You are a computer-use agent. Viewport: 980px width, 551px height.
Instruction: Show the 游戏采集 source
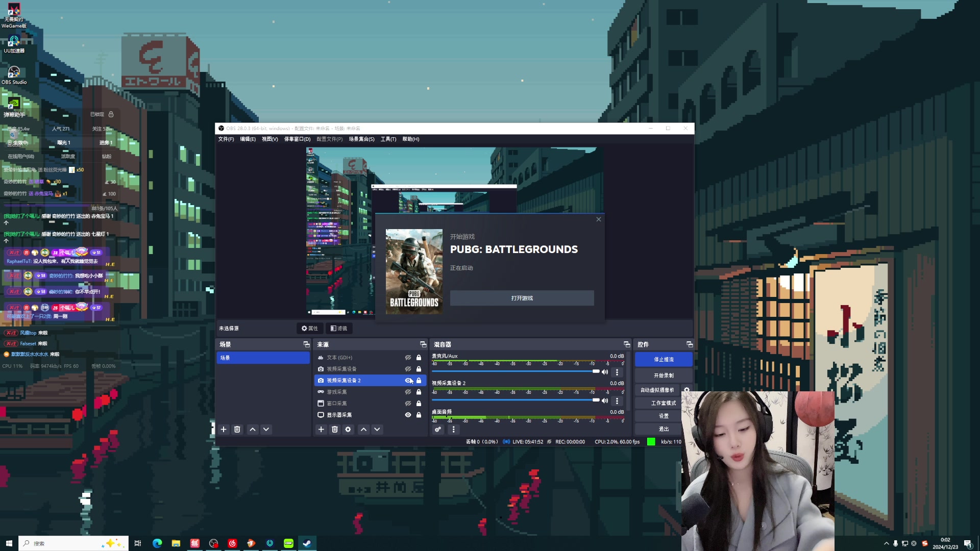coord(408,392)
